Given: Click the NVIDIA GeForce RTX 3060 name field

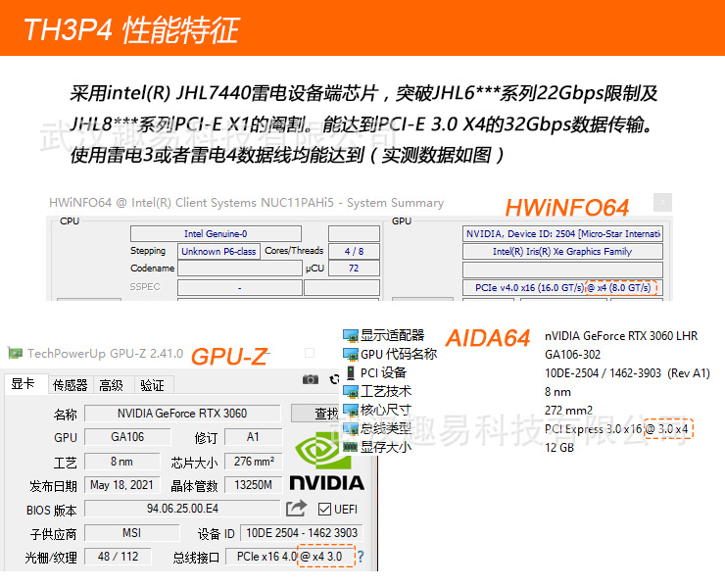Looking at the screenshot, I should pyautogui.click(x=182, y=414).
